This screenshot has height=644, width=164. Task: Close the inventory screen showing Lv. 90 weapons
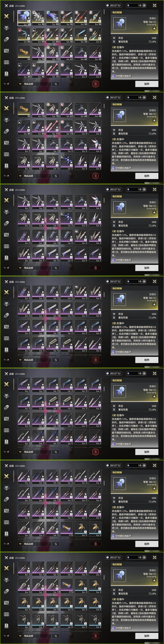pos(155,5)
